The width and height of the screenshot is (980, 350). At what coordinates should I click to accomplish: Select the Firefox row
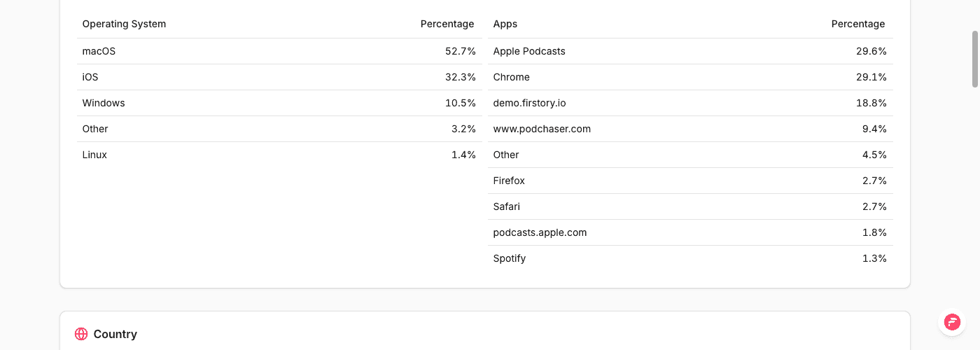[690, 181]
